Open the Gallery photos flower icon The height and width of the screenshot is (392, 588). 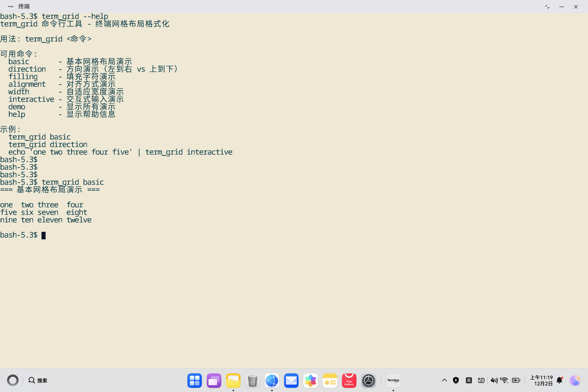[x=310, y=380]
